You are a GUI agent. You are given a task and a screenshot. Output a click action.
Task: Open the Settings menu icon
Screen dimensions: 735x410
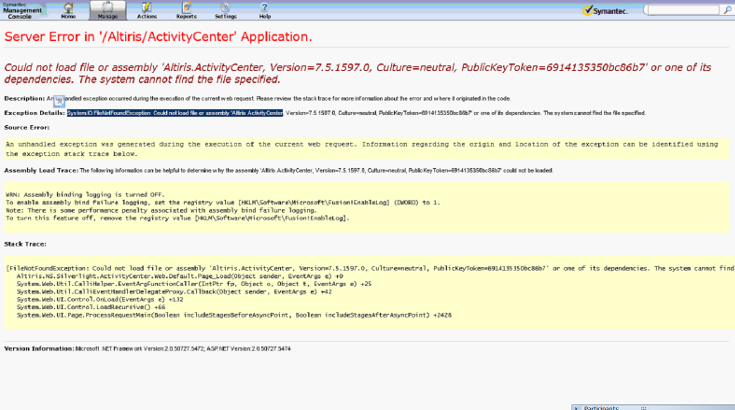tap(225, 10)
